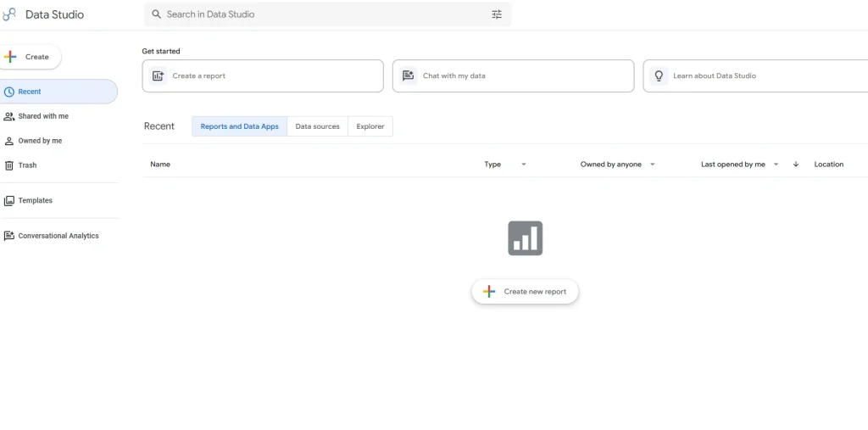Focus the Search in Data Studio field
The width and height of the screenshot is (868, 430).
[328, 14]
